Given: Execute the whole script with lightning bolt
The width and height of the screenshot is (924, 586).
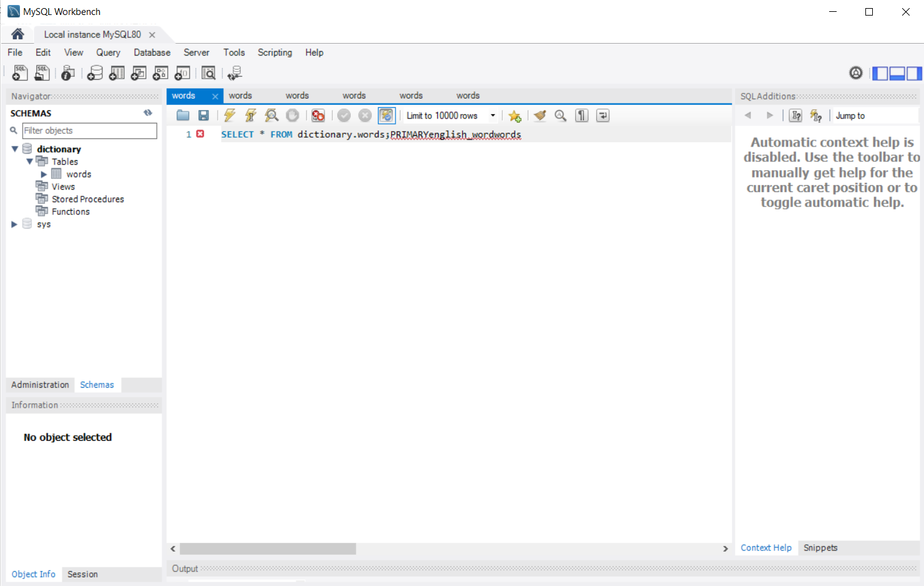Looking at the screenshot, I should coord(230,115).
